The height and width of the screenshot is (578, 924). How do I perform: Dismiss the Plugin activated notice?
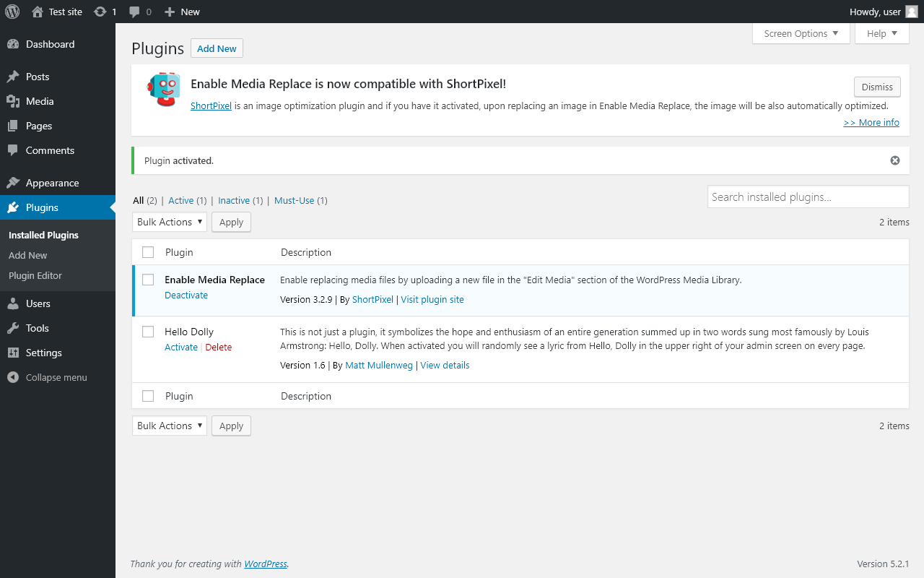click(895, 160)
